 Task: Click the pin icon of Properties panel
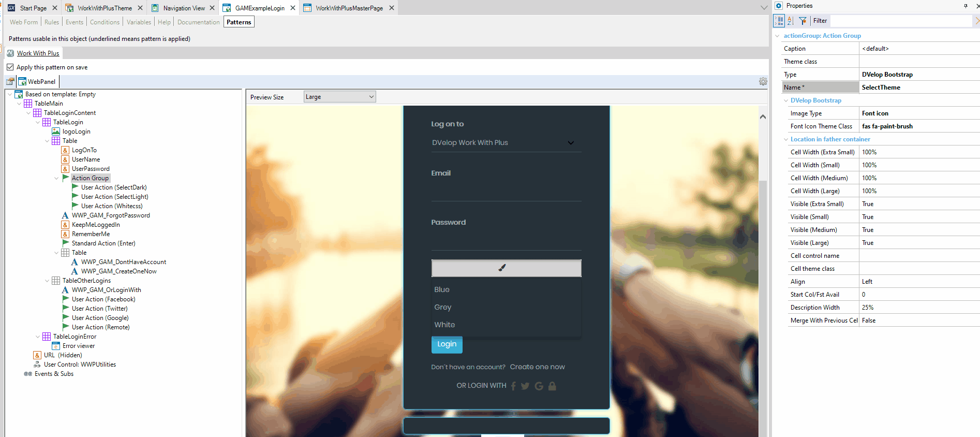[x=966, y=6]
